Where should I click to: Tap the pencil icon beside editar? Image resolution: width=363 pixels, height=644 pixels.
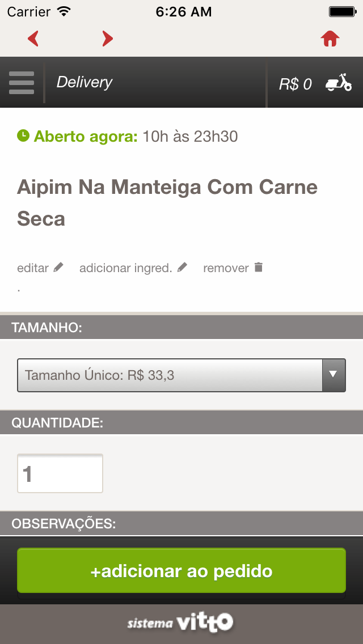(58, 268)
